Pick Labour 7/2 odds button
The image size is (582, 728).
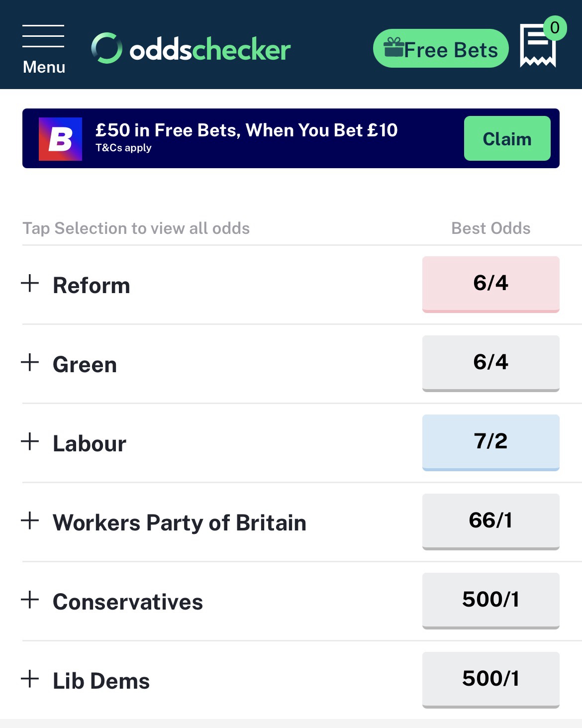[490, 442]
